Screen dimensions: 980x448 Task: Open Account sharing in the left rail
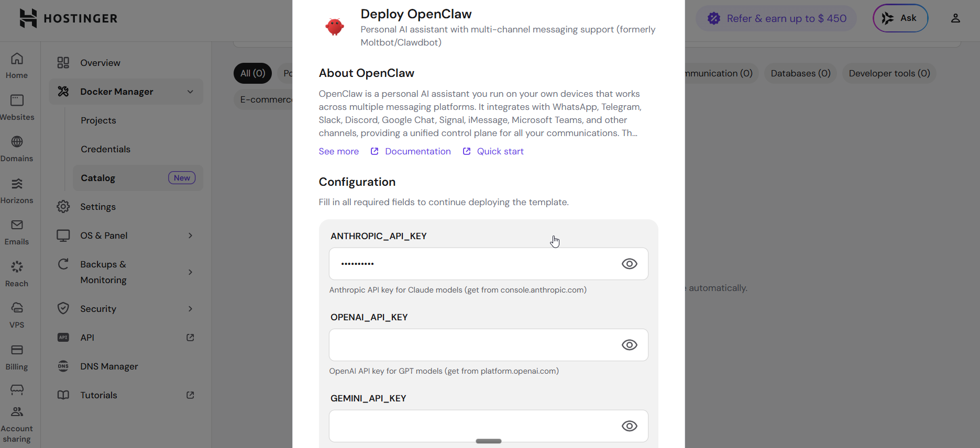17,425
